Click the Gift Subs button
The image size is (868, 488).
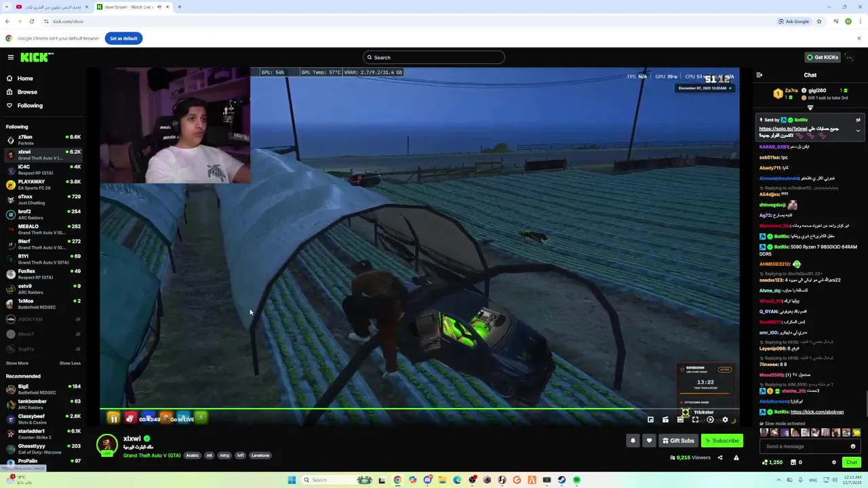(x=678, y=441)
